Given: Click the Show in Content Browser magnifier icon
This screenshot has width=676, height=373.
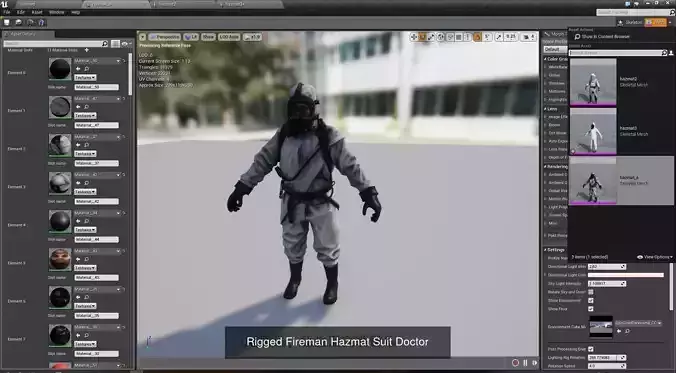Looking at the screenshot, I should 577,37.
